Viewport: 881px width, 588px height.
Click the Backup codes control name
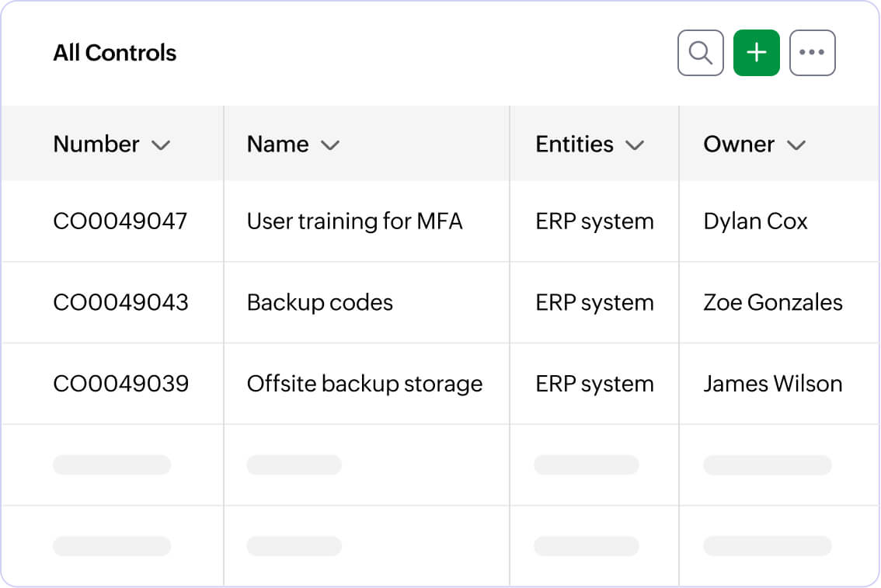(319, 302)
